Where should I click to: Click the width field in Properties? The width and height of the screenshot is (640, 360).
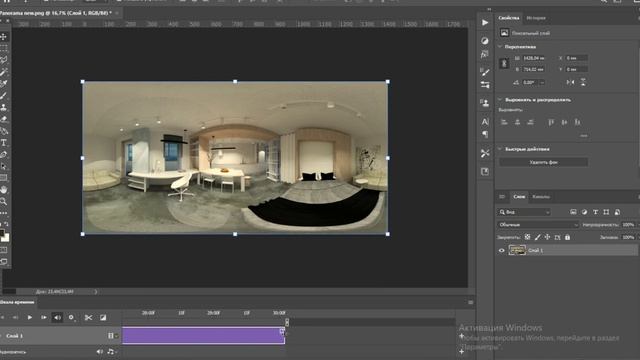coord(534,58)
